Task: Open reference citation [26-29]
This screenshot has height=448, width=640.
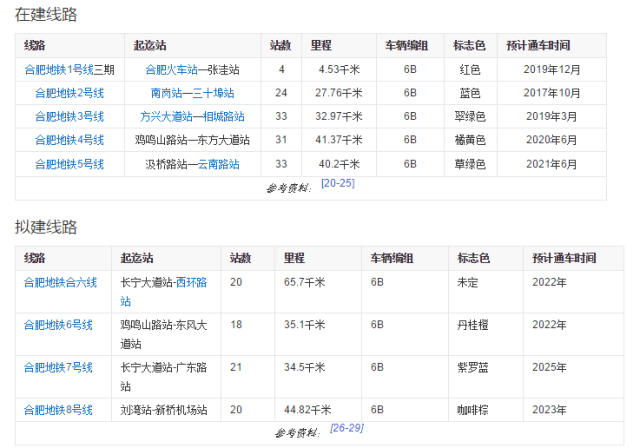Action: (x=347, y=428)
